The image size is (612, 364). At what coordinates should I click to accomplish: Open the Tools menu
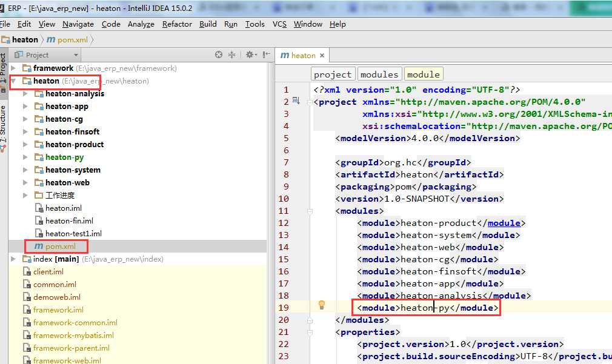(x=255, y=24)
